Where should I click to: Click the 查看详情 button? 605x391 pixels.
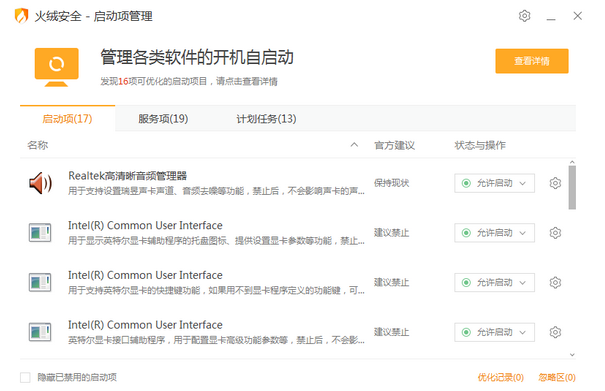pos(532,61)
